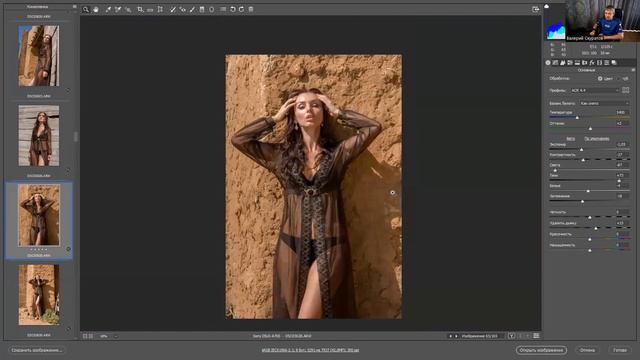Open the Профиль ACR 4.4 dropdown

[595, 90]
